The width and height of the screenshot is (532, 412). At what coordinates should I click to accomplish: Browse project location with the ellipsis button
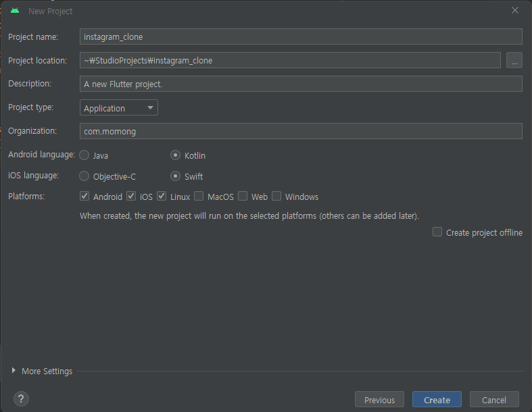(514, 60)
